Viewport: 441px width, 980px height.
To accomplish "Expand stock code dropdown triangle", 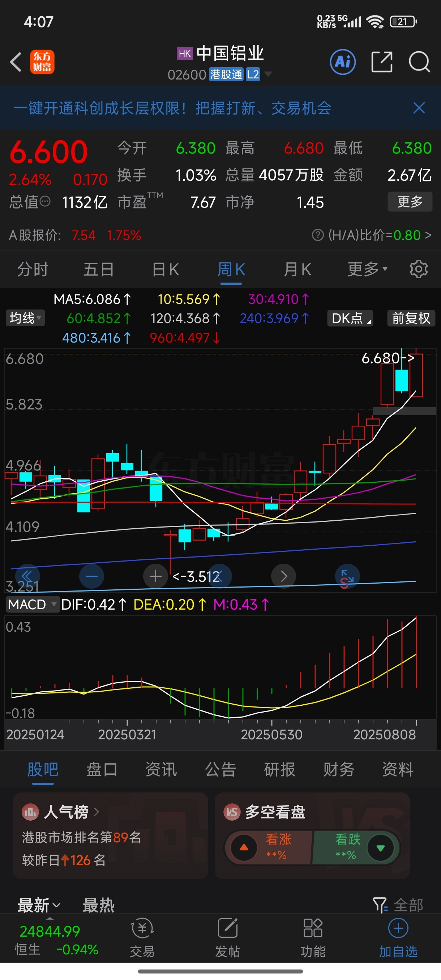I will click(x=268, y=74).
